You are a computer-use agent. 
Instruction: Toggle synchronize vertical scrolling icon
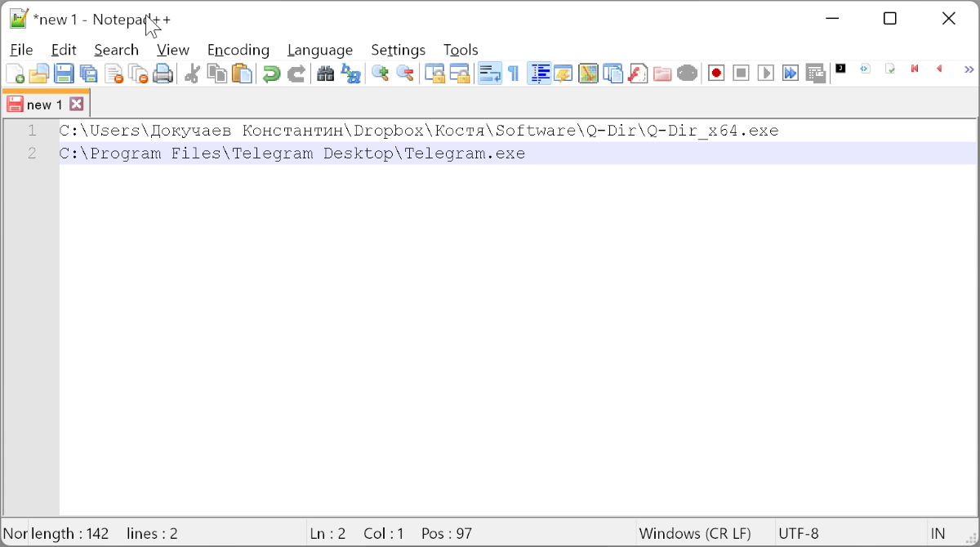tap(434, 73)
